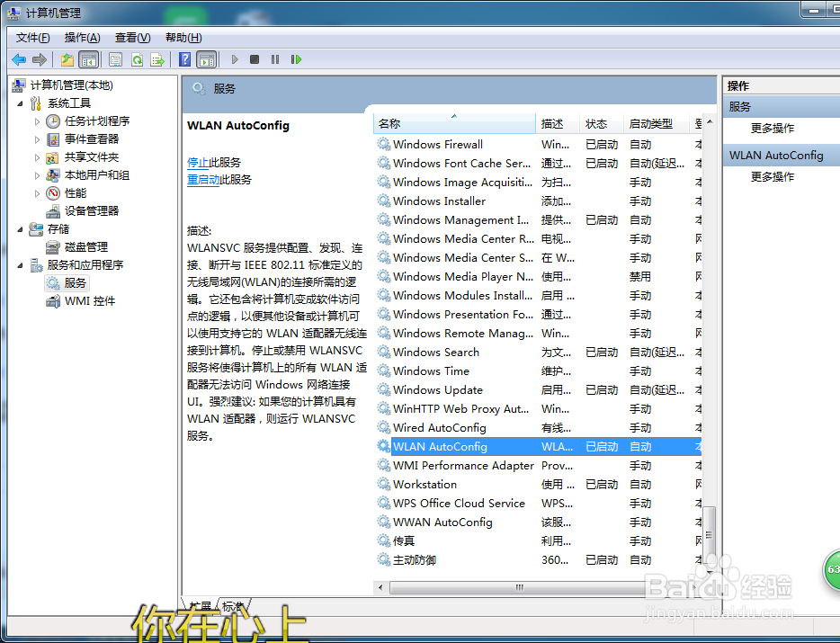
Task: Sort by the 名称 column header
Action: click(x=454, y=124)
